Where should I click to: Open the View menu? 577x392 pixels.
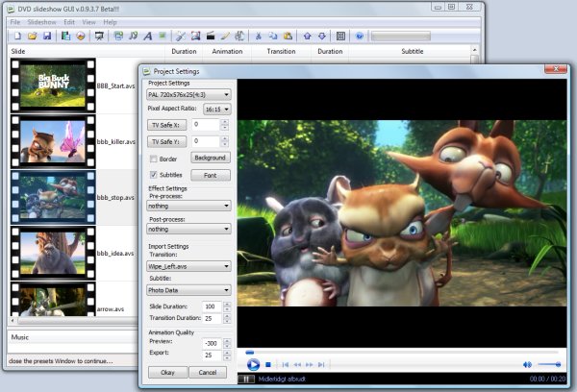pos(88,21)
